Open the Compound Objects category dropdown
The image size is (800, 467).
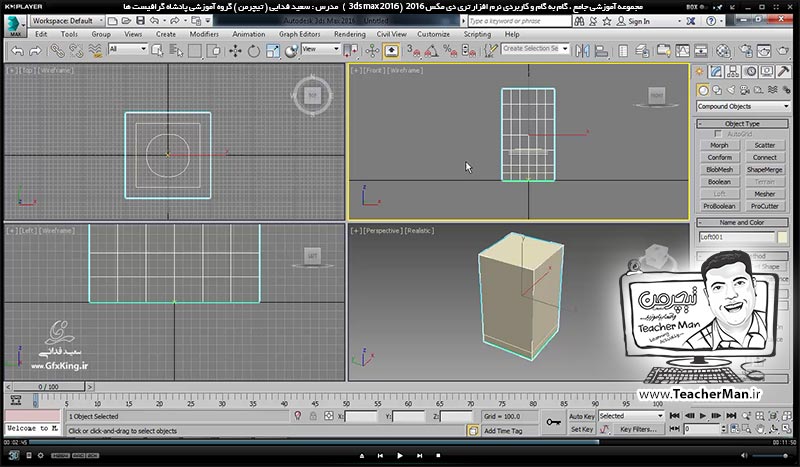(x=743, y=106)
